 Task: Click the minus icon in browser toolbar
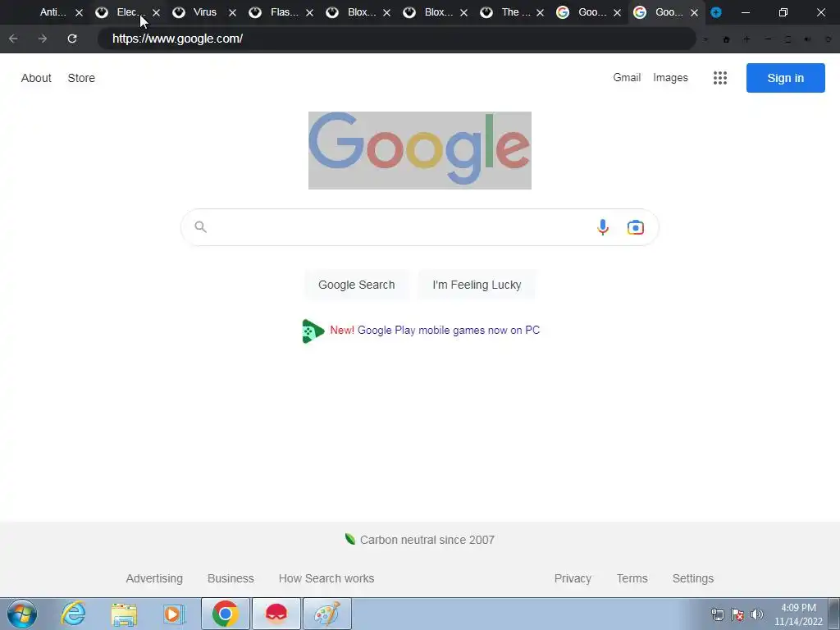[768, 39]
